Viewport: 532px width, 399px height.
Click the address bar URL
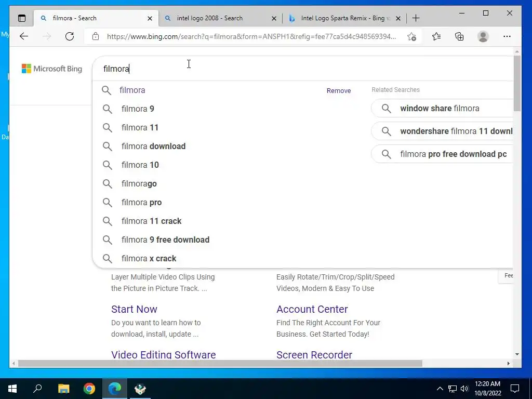click(251, 36)
